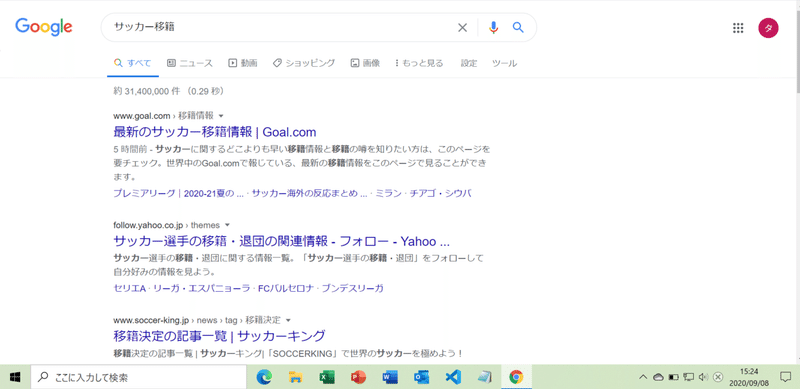Click the 約 31,400,000 件 result count

[x=168, y=91]
